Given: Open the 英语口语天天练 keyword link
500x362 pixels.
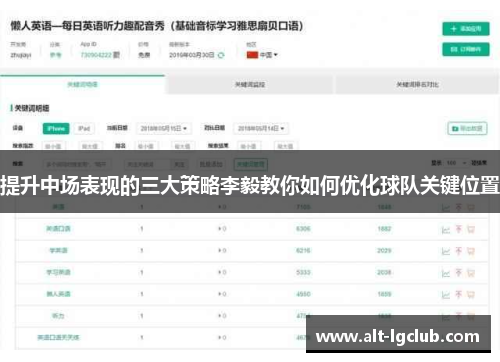Looking at the screenshot, I should [58, 338].
